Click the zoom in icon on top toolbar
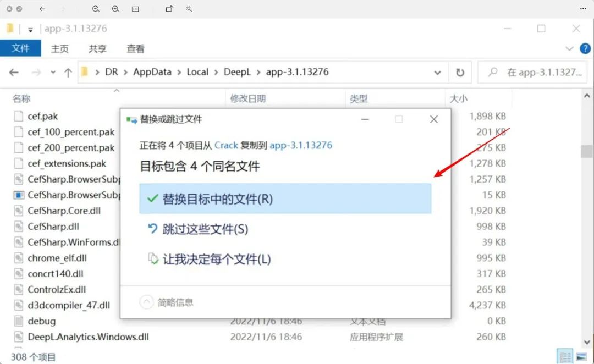Screen dimensions: 594x364 116,9
